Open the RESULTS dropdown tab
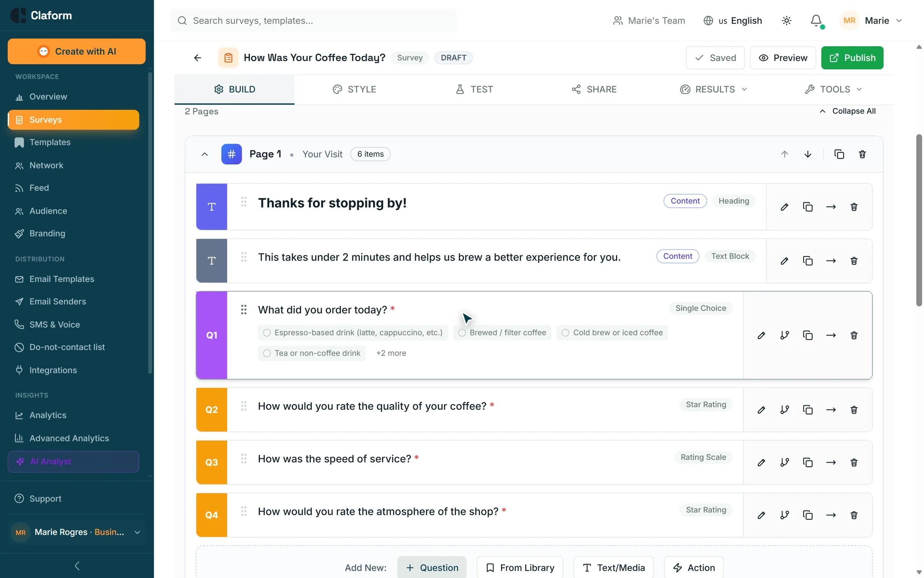Image resolution: width=924 pixels, height=578 pixels. coord(714,89)
